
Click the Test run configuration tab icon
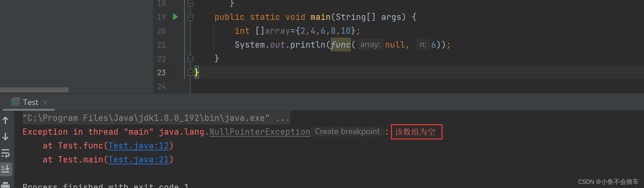click(x=15, y=102)
